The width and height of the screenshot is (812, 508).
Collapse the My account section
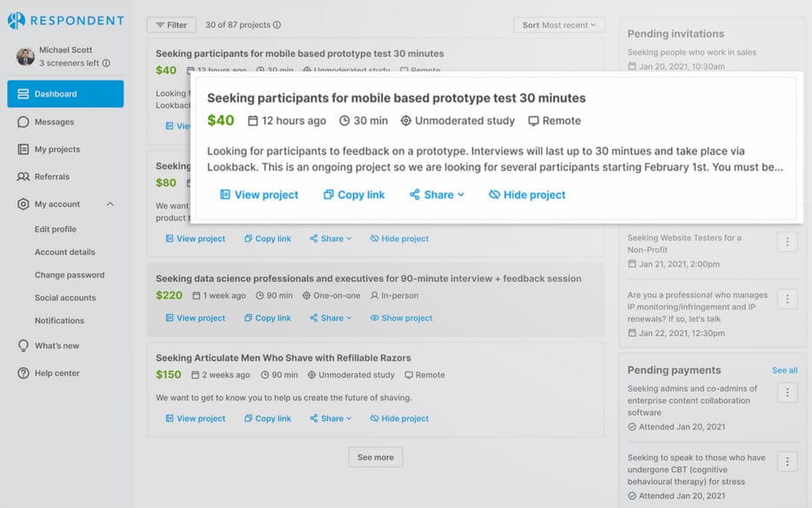tap(110, 204)
